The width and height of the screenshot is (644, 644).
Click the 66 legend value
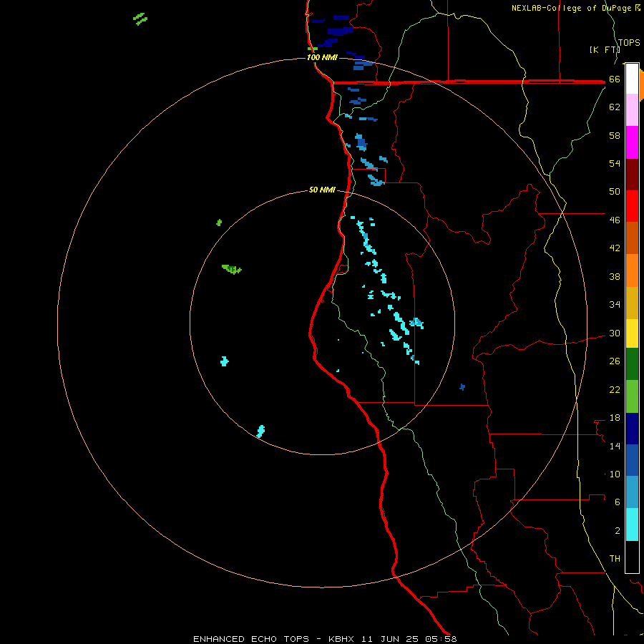615,79
